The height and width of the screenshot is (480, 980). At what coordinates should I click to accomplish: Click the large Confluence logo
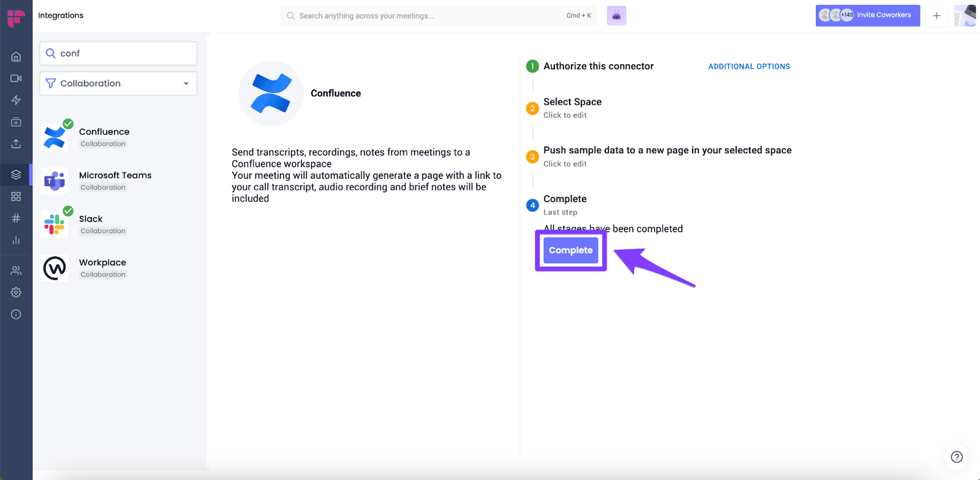tap(271, 93)
